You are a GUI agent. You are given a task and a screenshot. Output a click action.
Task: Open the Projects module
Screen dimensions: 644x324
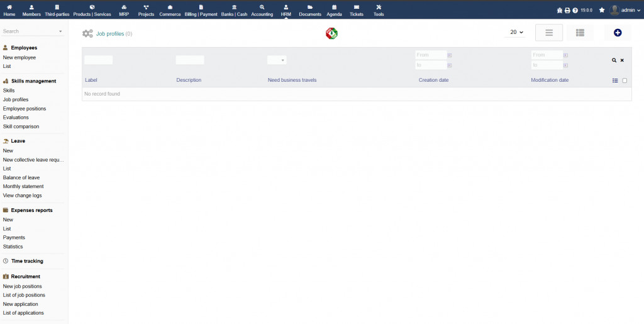tap(146, 10)
